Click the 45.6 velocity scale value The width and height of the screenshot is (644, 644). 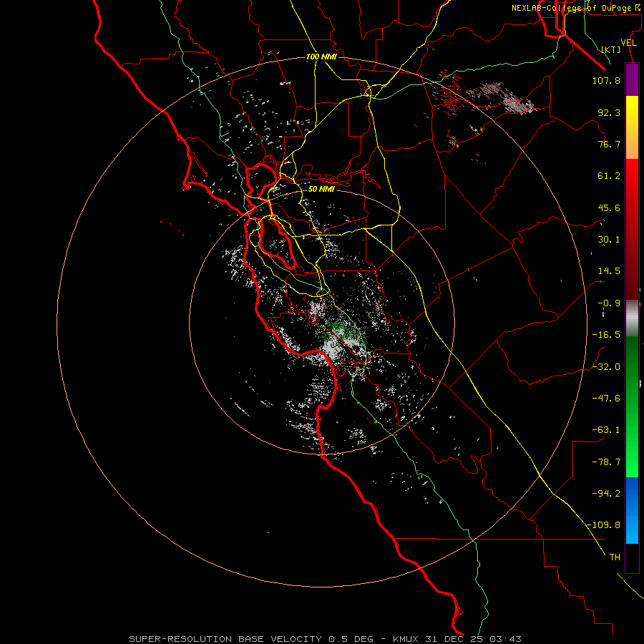pos(609,208)
